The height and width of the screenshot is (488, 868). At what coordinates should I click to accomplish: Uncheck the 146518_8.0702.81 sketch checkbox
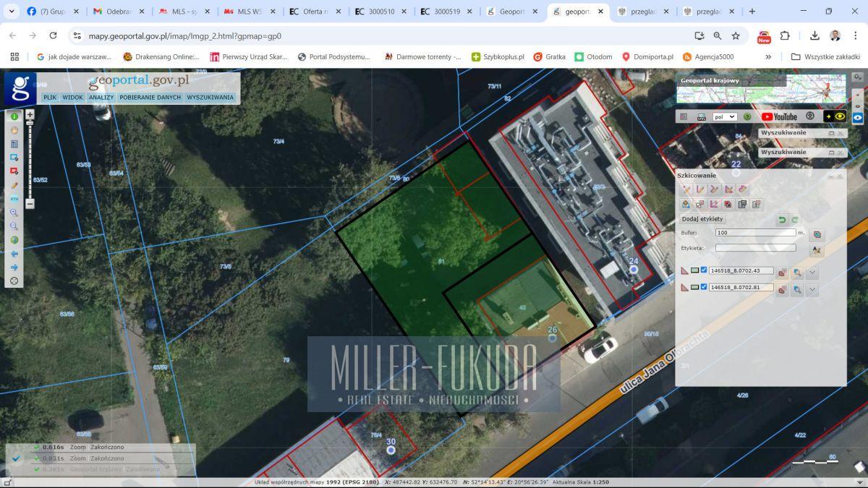coord(704,287)
